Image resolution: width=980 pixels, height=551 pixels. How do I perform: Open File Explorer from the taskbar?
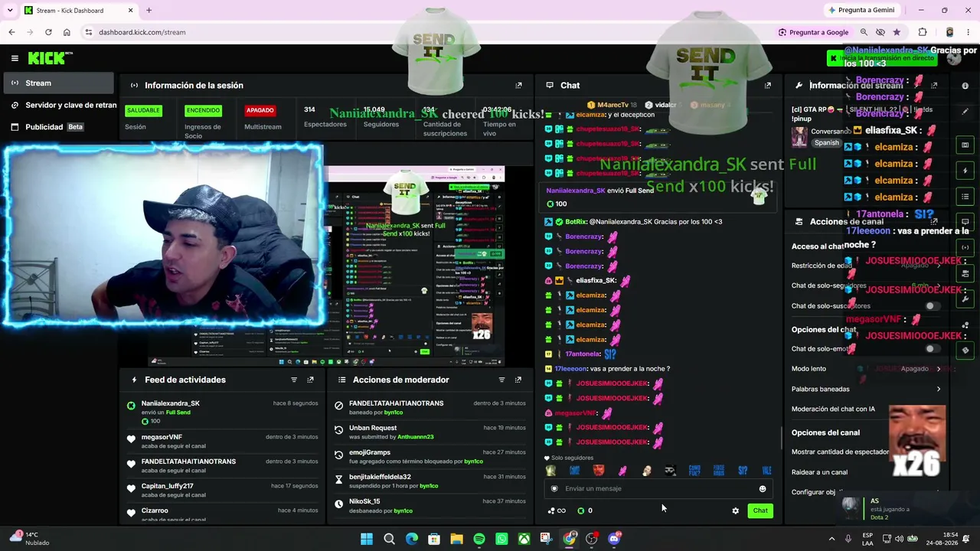pos(456,539)
